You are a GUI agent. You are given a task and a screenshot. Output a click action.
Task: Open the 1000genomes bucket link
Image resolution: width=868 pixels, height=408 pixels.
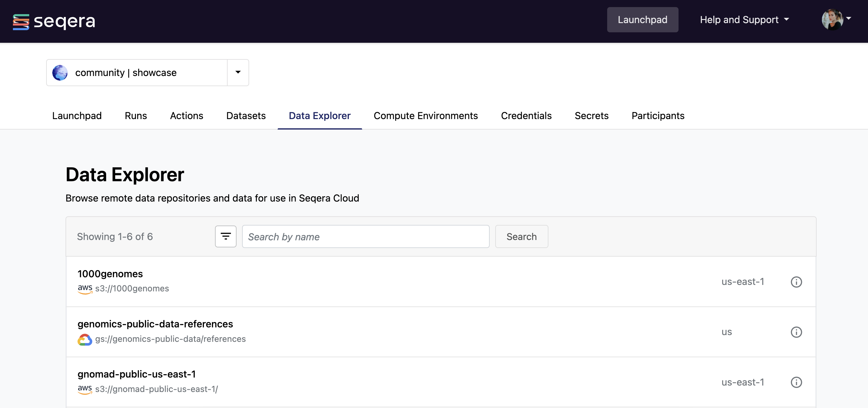pos(110,274)
